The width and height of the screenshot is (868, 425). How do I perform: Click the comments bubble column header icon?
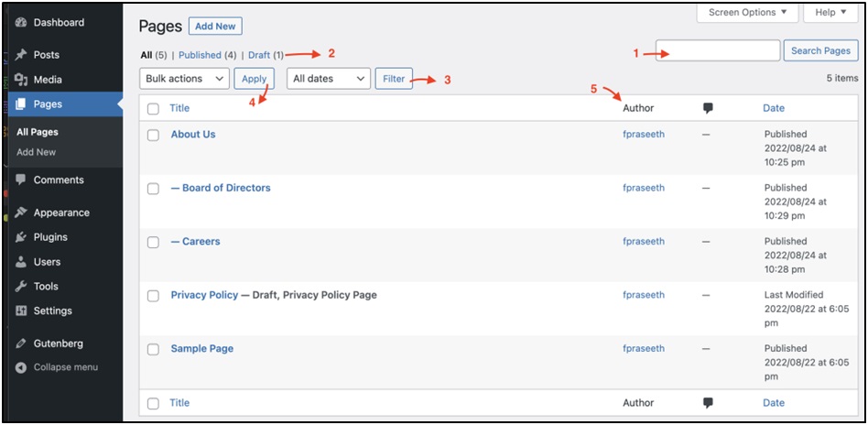[708, 108]
